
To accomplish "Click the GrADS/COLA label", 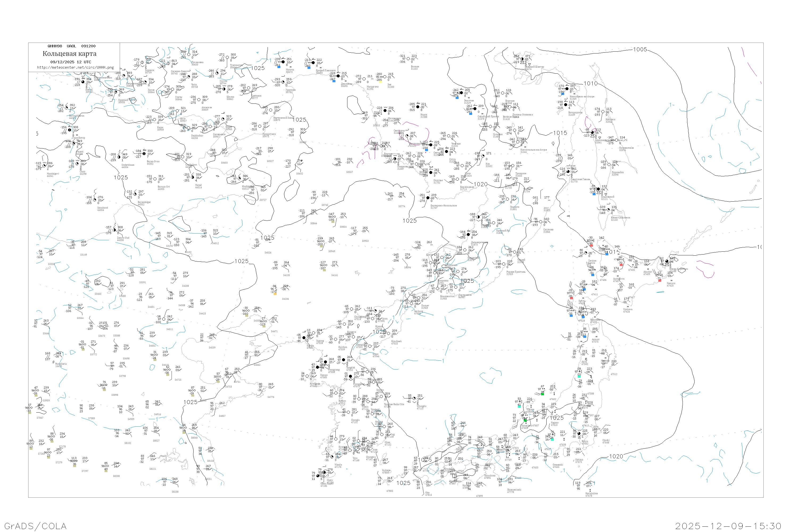I will coord(35,526).
